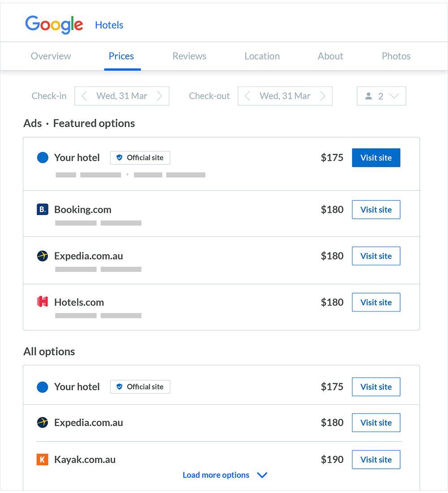Click the check-in date forward arrow
Viewport: 448px width, 493px height.
coord(159,96)
